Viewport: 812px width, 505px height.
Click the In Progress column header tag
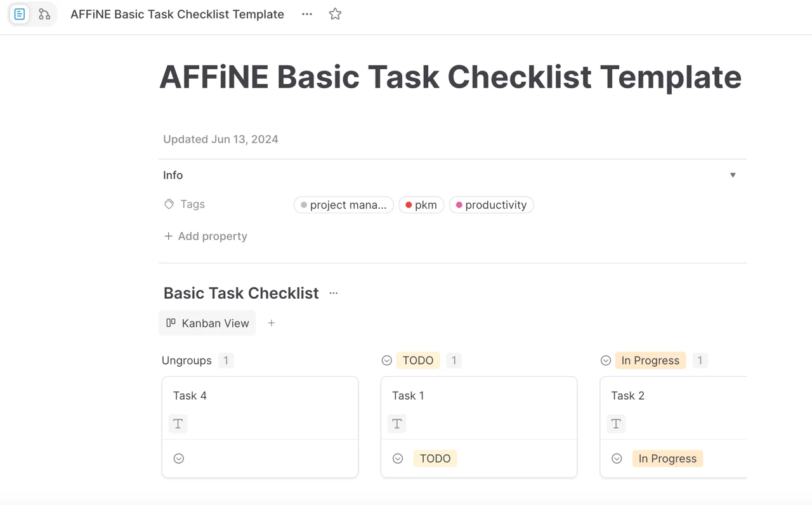tap(650, 360)
